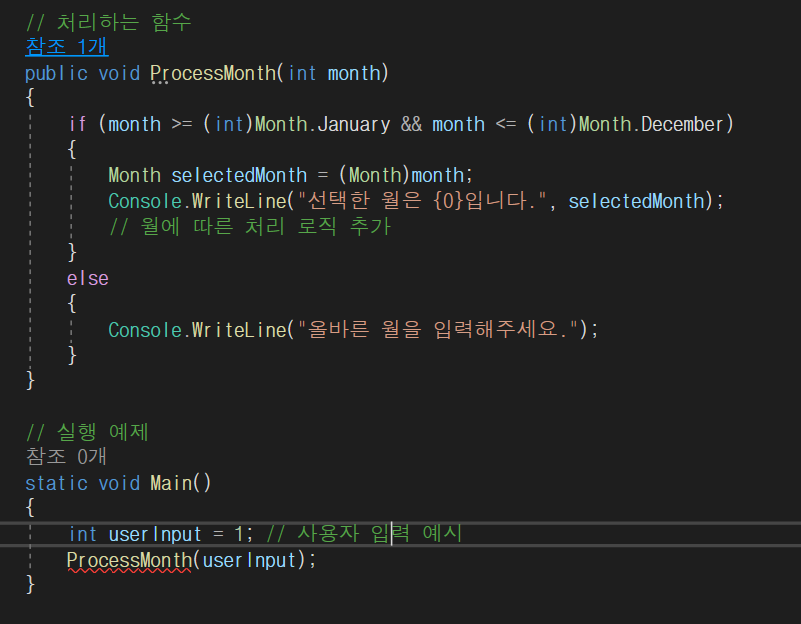This screenshot has height=624, width=801.
Task: Click the string "선택한 월은 {0}입니다."
Action: [422, 201]
